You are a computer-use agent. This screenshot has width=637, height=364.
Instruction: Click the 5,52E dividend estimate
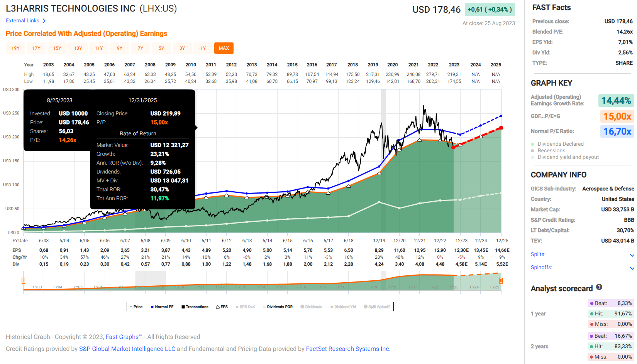(502, 264)
